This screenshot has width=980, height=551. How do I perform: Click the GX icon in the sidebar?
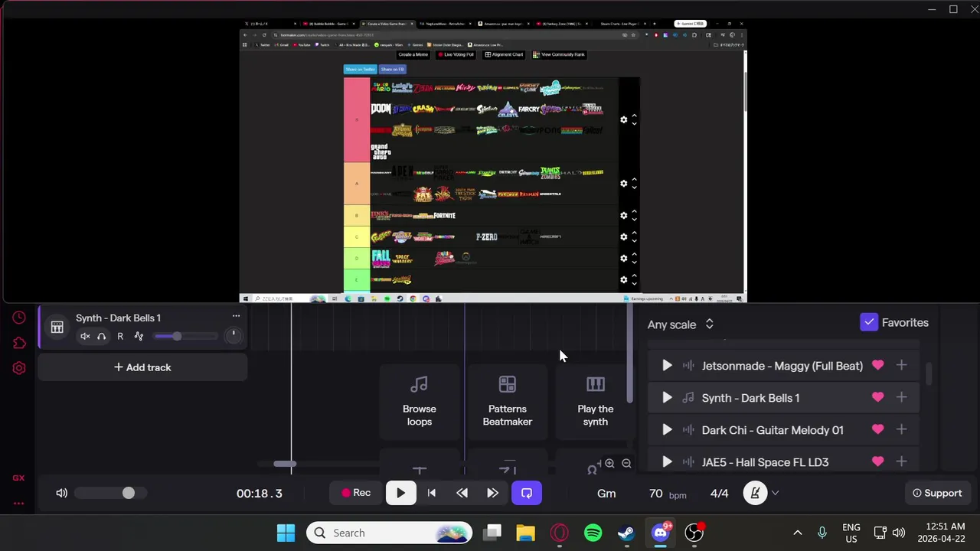[18, 478]
